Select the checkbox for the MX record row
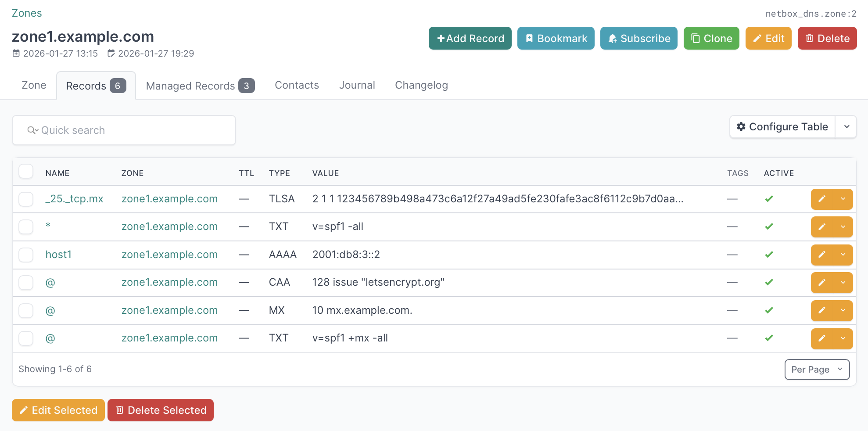This screenshot has height=431, width=868. click(26, 310)
